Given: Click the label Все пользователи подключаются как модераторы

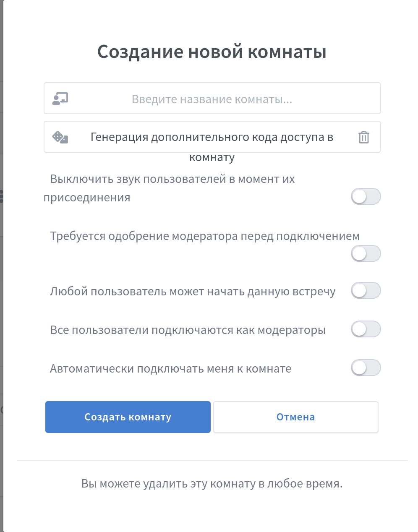Looking at the screenshot, I should tap(188, 330).
